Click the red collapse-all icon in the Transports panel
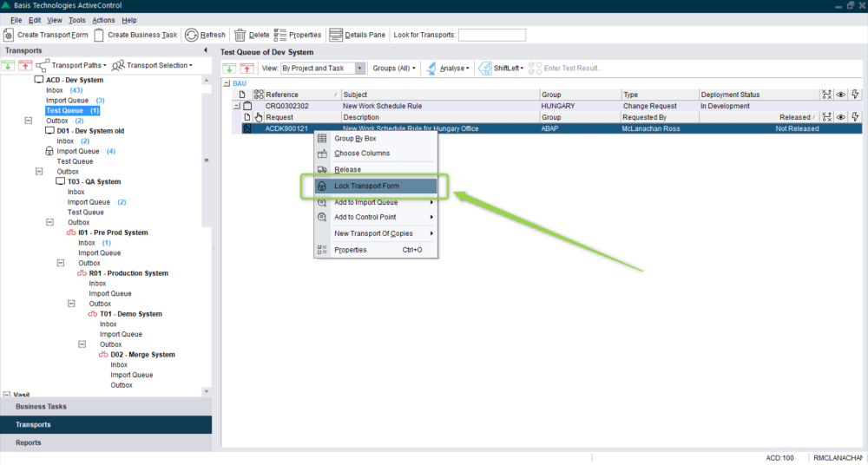 click(25, 65)
